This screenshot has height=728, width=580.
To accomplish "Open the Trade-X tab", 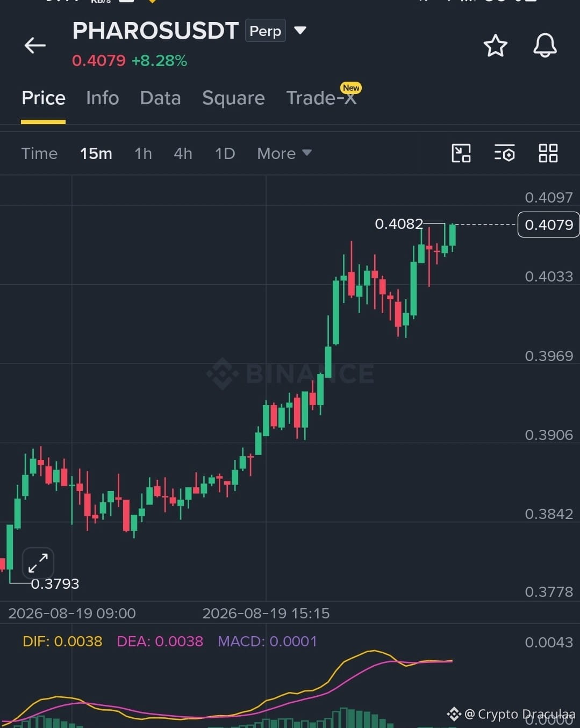I will click(321, 98).
